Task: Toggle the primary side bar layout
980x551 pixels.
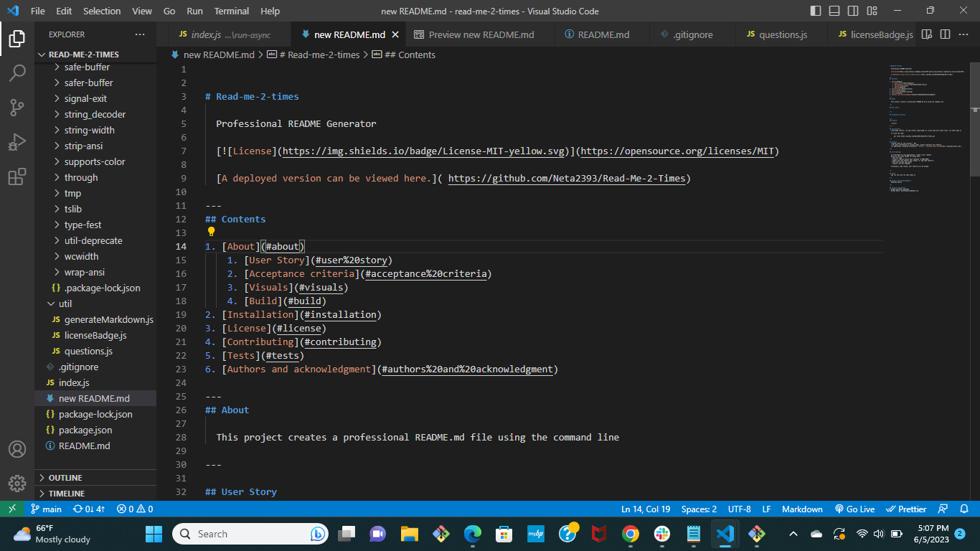Action: coord(816,11)
